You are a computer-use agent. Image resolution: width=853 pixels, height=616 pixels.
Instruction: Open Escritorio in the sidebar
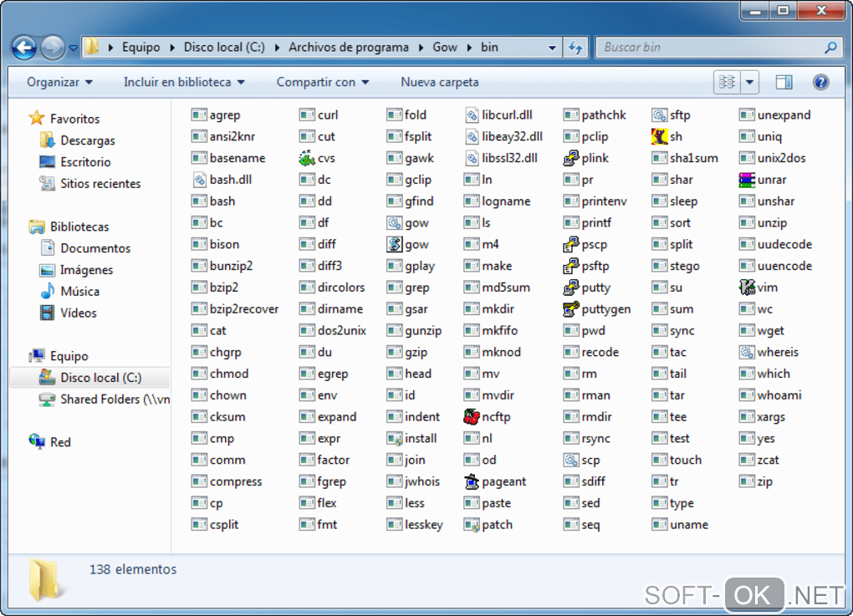pos(85,162)
